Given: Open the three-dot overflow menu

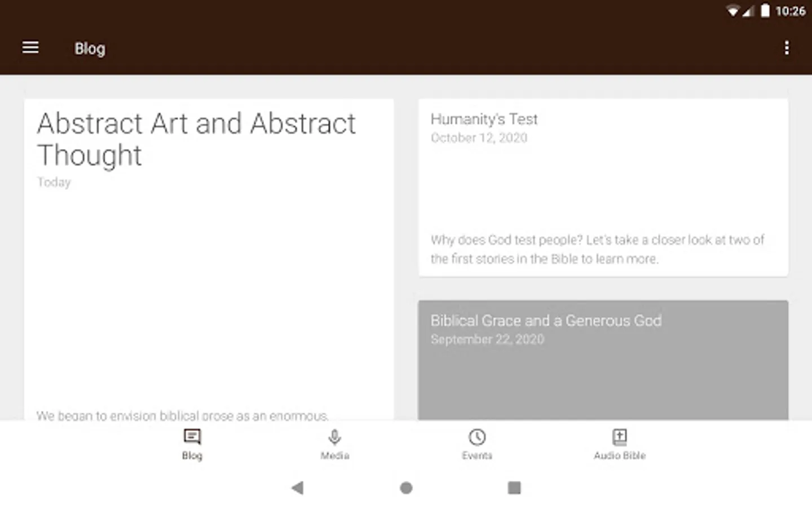Looking at the screenshot, I should click(787, 48).
